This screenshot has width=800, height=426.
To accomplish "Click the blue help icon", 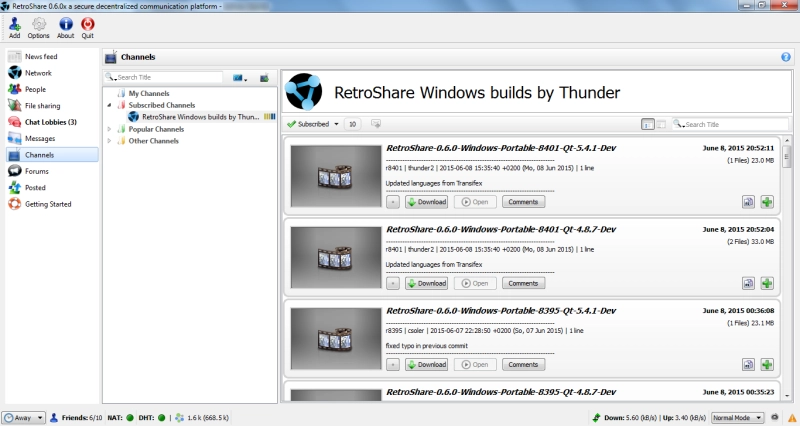I will pyautogui.click(x=786, y=57).
